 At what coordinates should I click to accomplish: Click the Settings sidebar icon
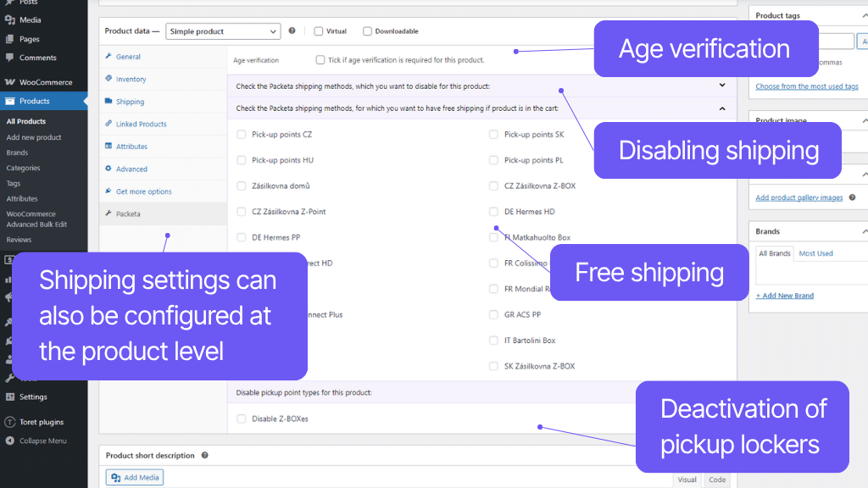tap(10, 396)
